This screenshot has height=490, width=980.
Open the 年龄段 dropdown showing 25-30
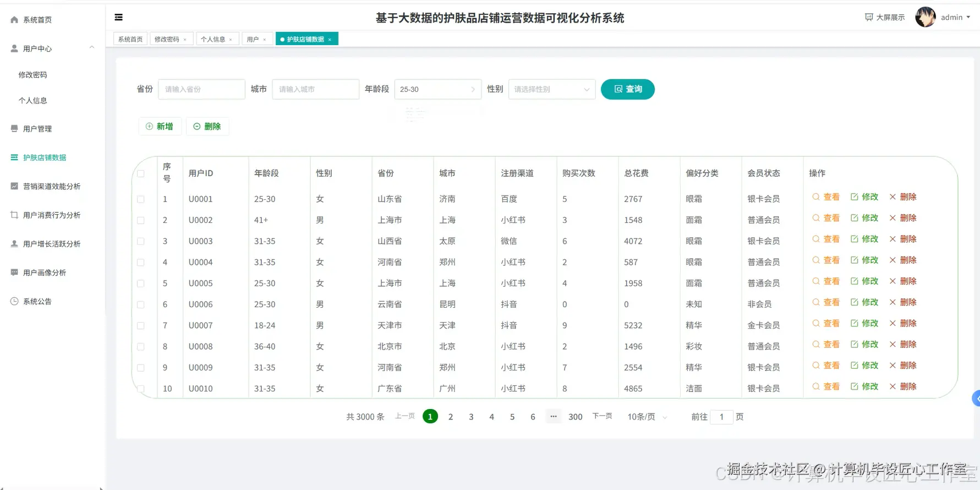[437, 89]
